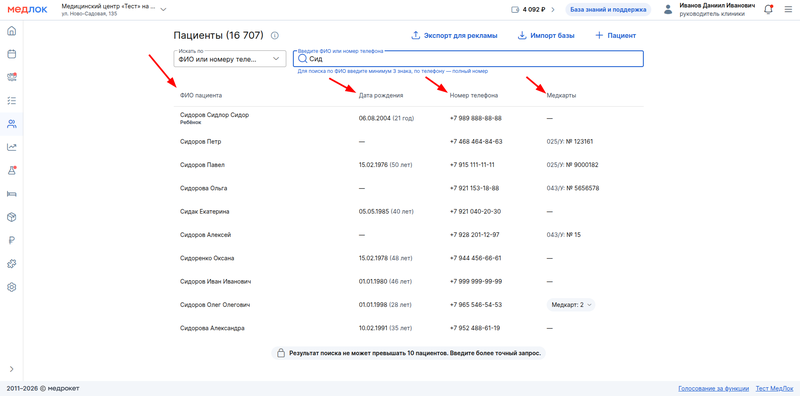800x396 pixels.
Task: Open the arrow next to the balance
Action: (x=552, y=9)
